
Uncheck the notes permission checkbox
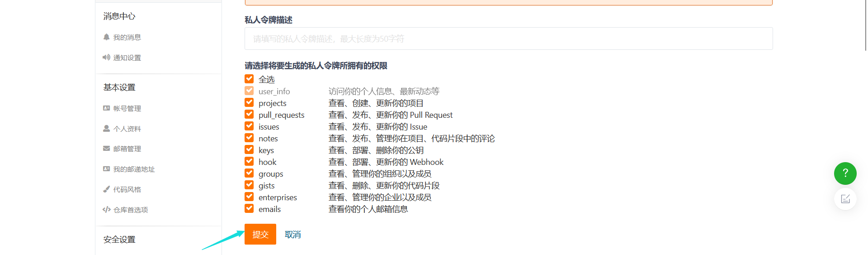(x=249, y=138)
